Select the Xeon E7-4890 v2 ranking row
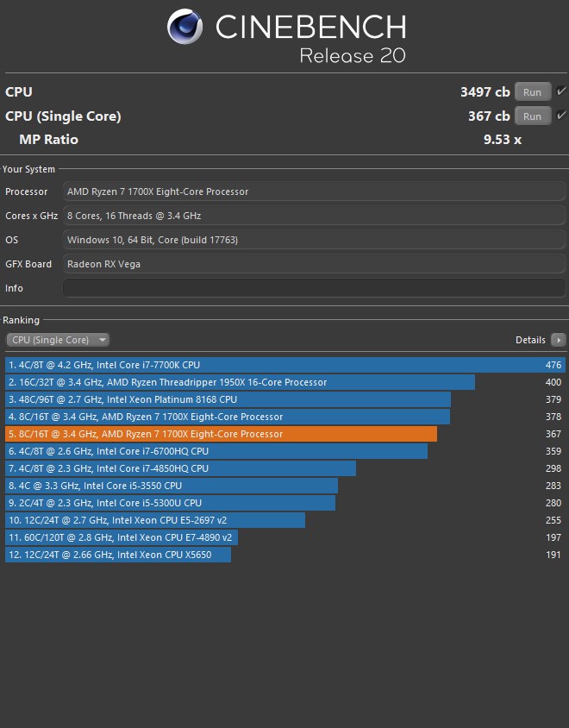 285,537
